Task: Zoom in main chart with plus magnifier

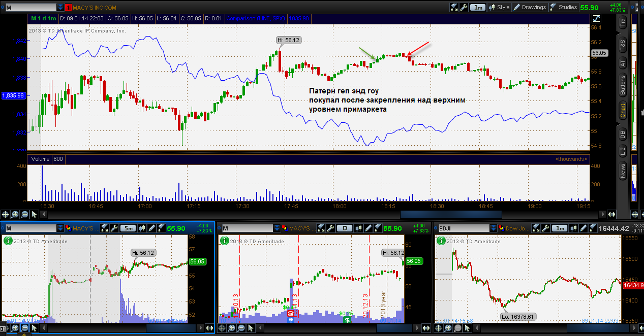Action: point(15,214)
